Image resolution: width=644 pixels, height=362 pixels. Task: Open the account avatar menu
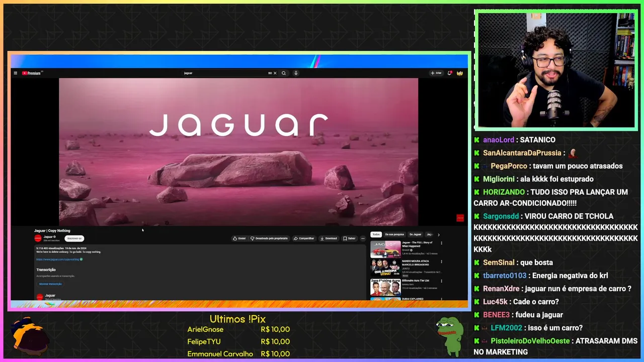[x=460, y=73]
